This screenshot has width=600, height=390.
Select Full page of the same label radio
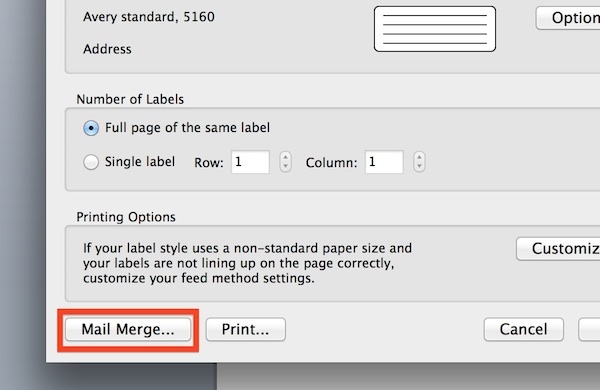(91, 128)
